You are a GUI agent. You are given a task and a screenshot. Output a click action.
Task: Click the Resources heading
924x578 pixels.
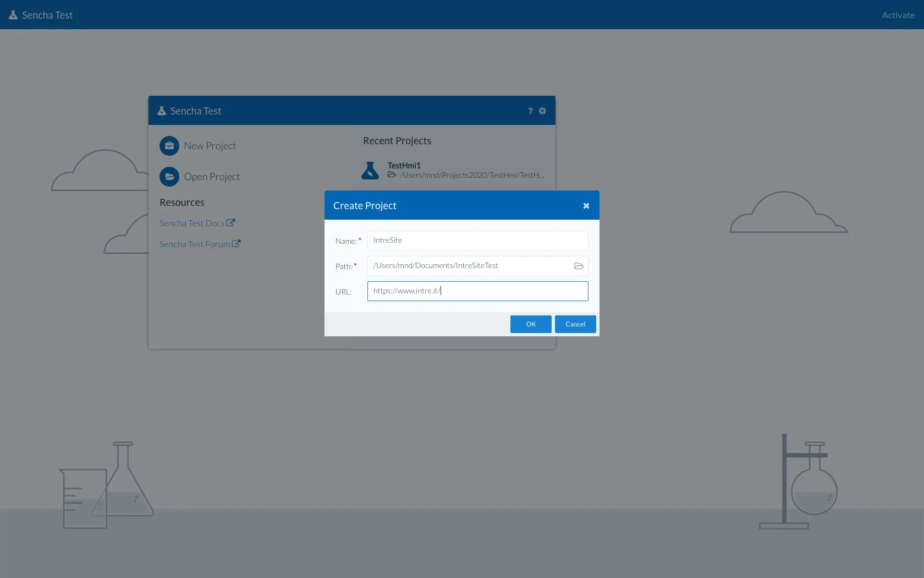click(182, 203)
